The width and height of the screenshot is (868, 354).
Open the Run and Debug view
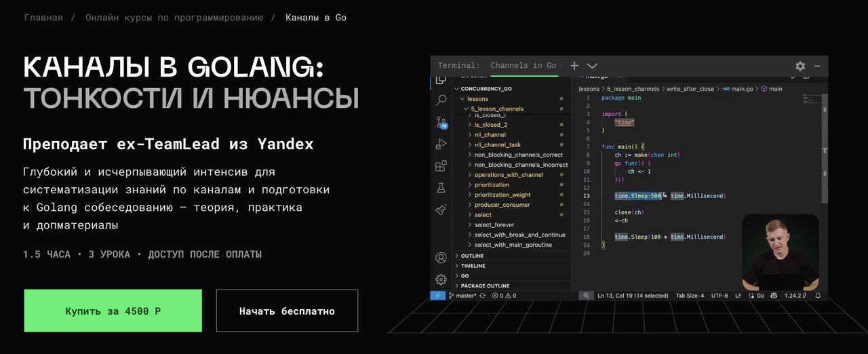point(441,144)
